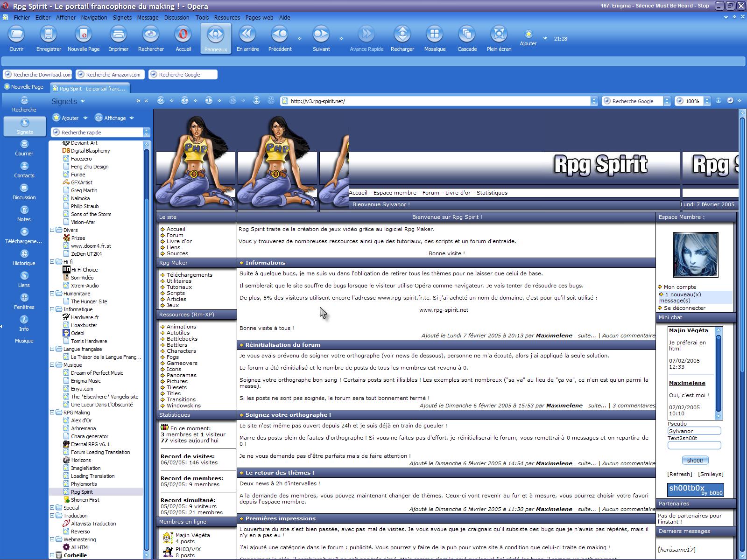Click the Précédent back icon
747x560 pixels.
click(x=280, y=34)
